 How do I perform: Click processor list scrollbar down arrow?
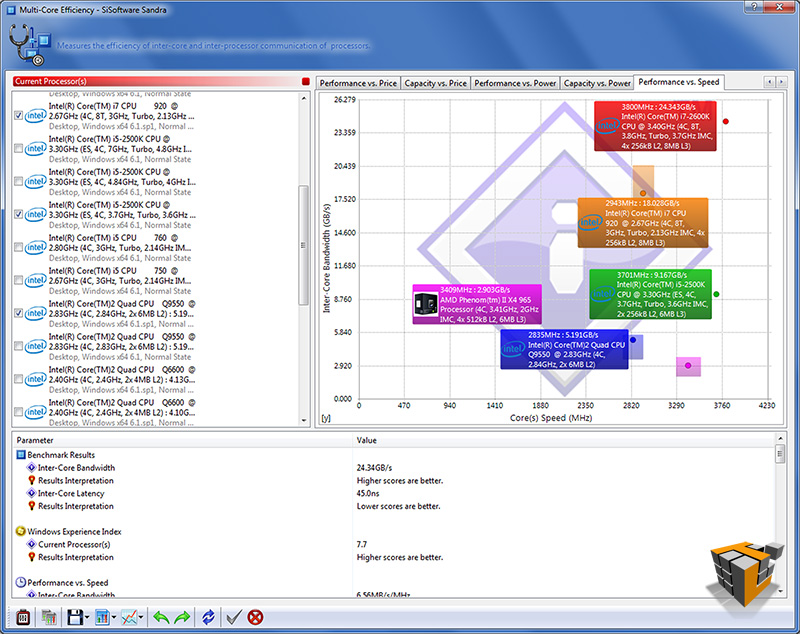304,421
